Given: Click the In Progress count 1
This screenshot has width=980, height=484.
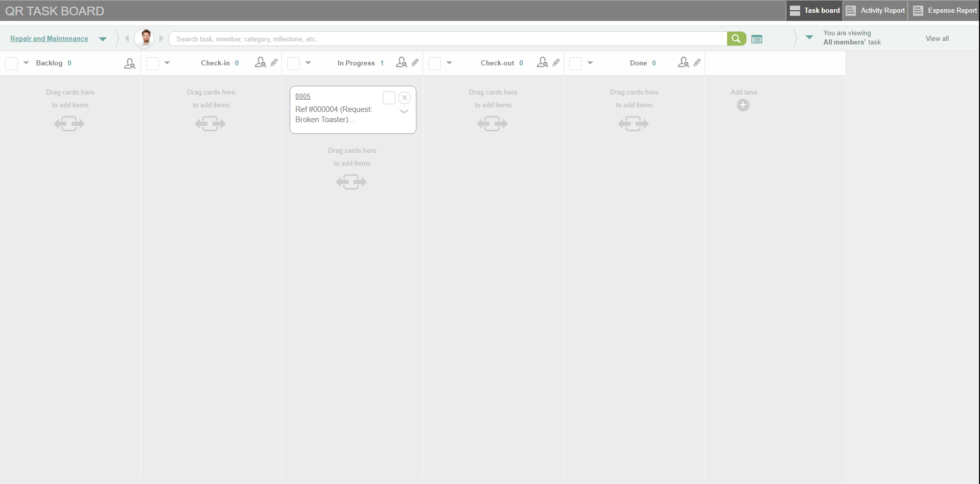Looking at the screenshot, I should pyautogui.click(x=382, y=63).
